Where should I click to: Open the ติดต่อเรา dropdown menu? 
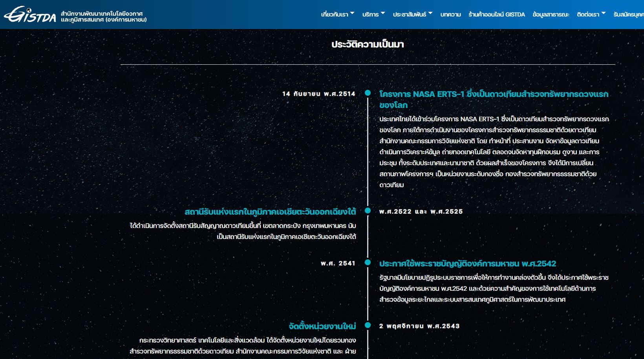[x=591, y=15]
